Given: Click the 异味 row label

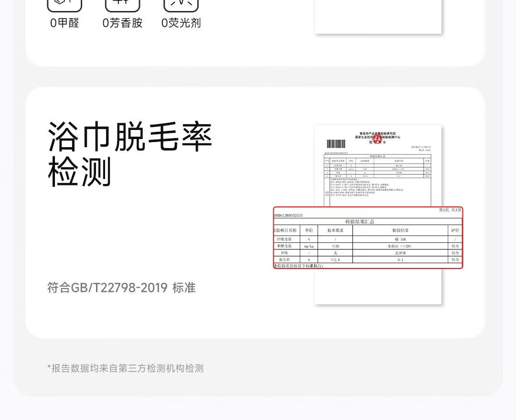Looking at the screenshot, I should [x=284, y=253].
